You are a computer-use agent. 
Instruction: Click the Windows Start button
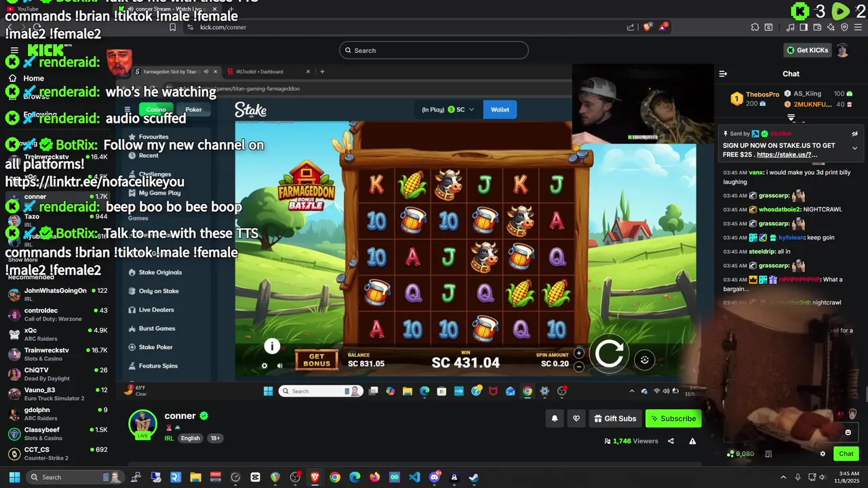pos(14,477)
